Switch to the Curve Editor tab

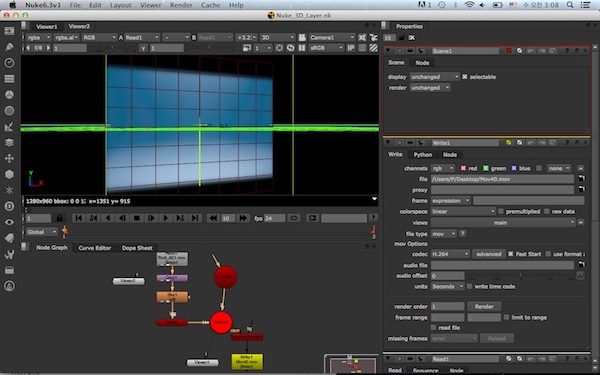95,248
